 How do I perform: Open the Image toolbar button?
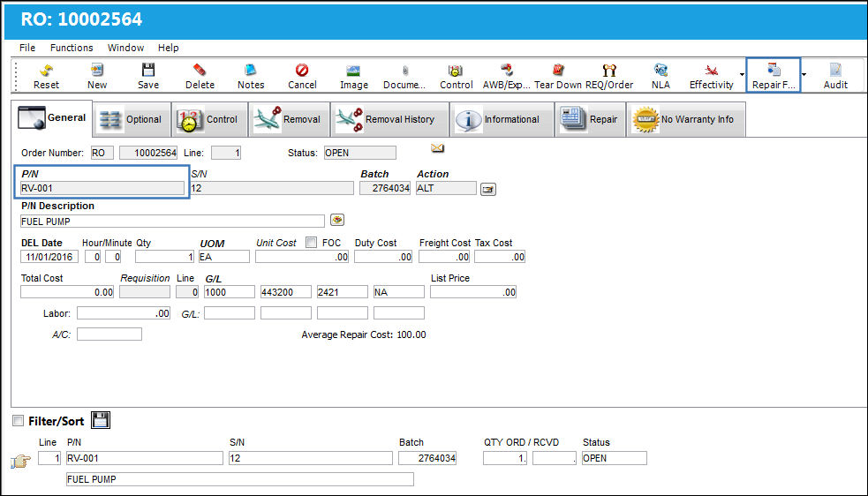(353, 71)
